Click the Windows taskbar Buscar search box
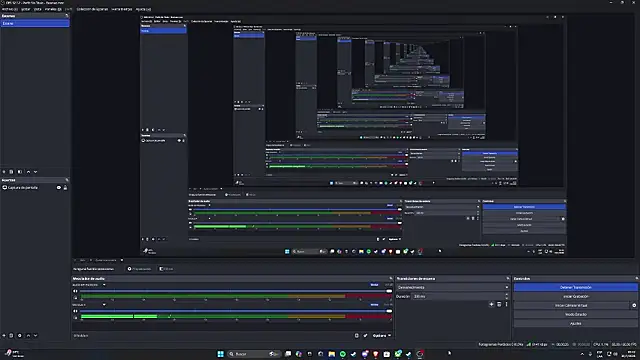This screenshot has height=360, width=640. tap(253, 354)
